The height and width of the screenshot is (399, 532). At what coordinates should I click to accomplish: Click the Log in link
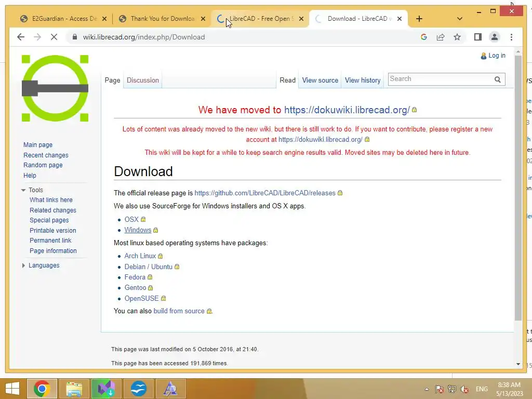pos(497,55)
